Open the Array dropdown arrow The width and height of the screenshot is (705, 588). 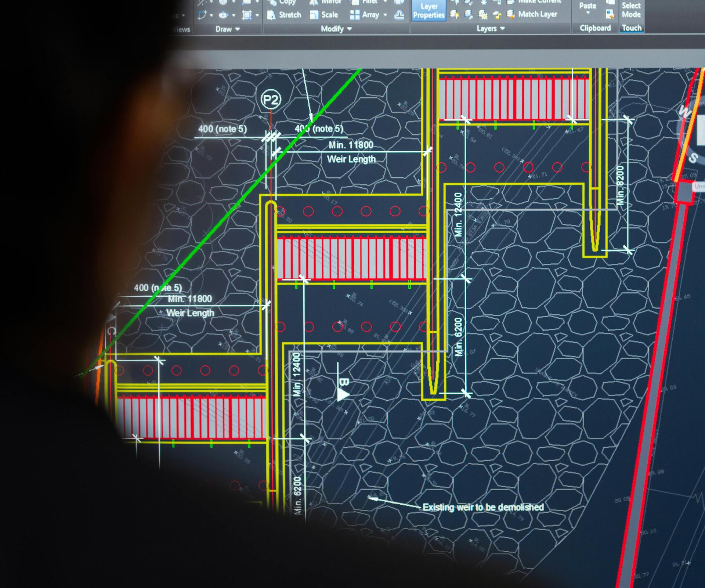(385, 15)
